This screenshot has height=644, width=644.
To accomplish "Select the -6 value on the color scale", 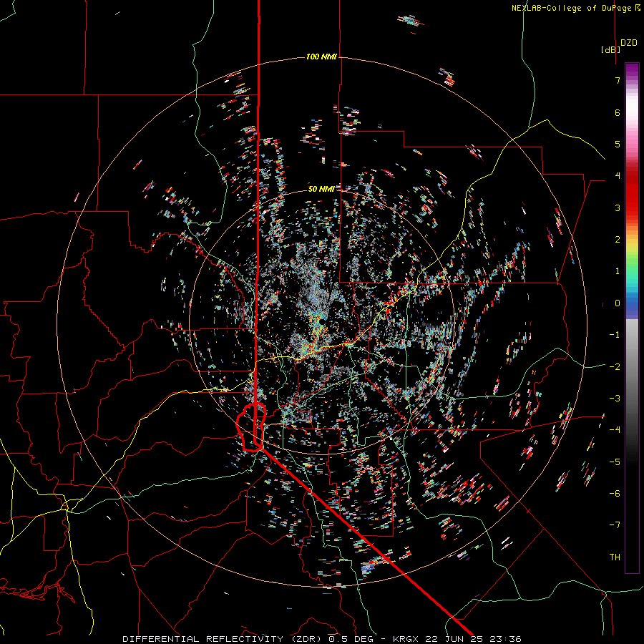I will [x=615, y=494].
